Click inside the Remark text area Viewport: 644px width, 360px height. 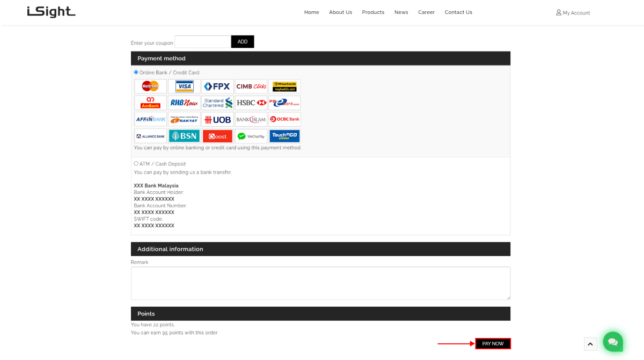coord(320,283)
